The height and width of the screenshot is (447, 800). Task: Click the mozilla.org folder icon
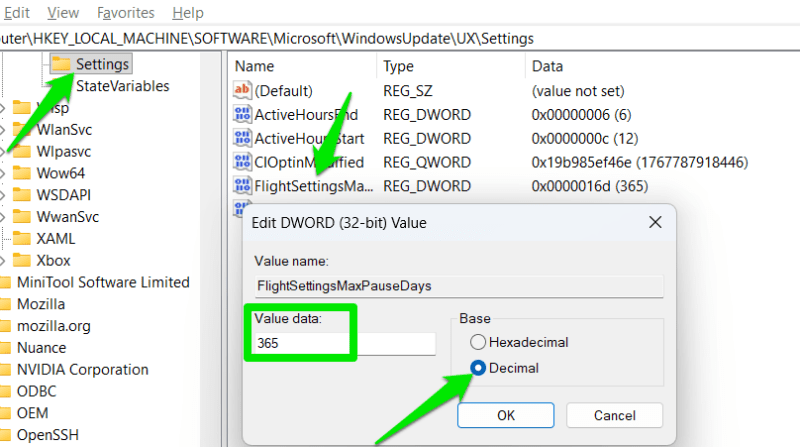(x=5, y=326)
